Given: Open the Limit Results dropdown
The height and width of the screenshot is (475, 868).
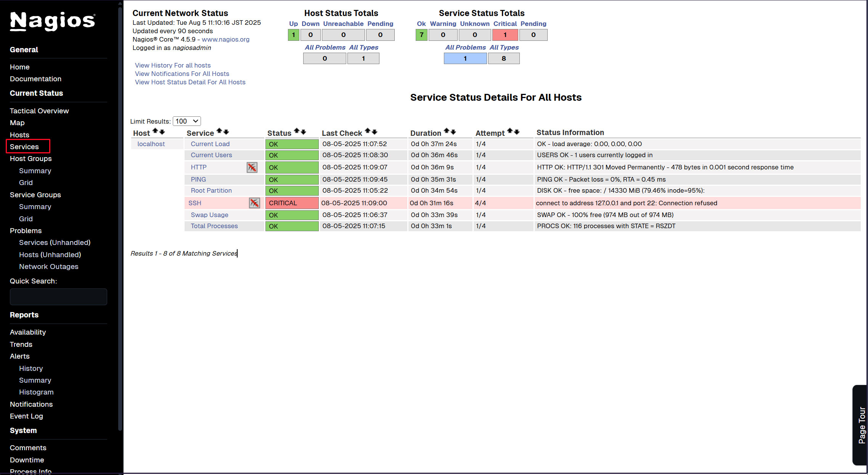Looking at the screenshot, I should (187, 121).
